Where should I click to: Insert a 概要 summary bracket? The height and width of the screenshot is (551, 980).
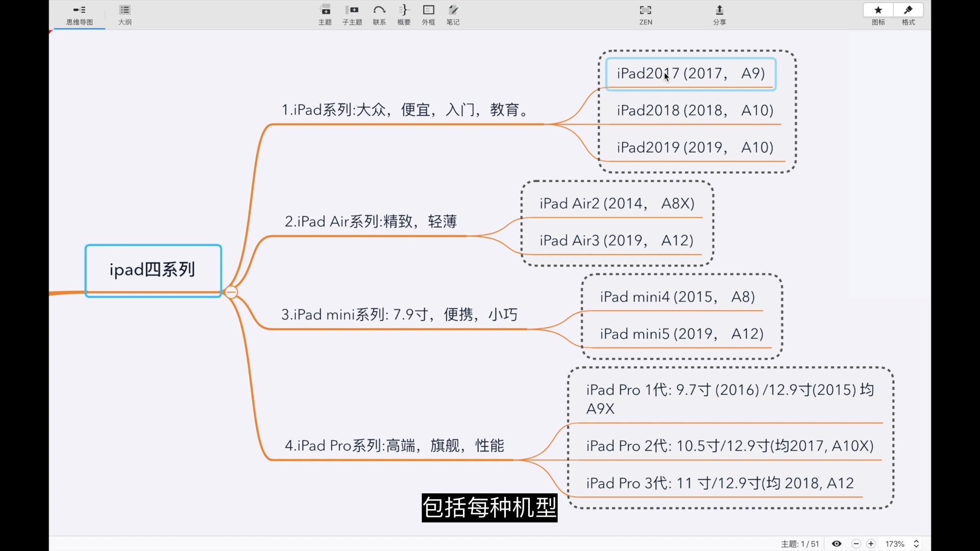[404, 15]
